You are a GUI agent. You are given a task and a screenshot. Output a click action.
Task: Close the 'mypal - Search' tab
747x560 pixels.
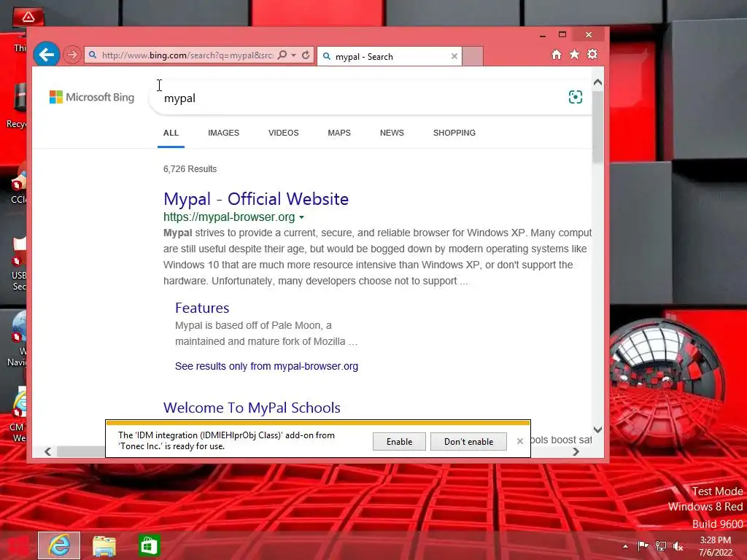click(x=454, y=56)
